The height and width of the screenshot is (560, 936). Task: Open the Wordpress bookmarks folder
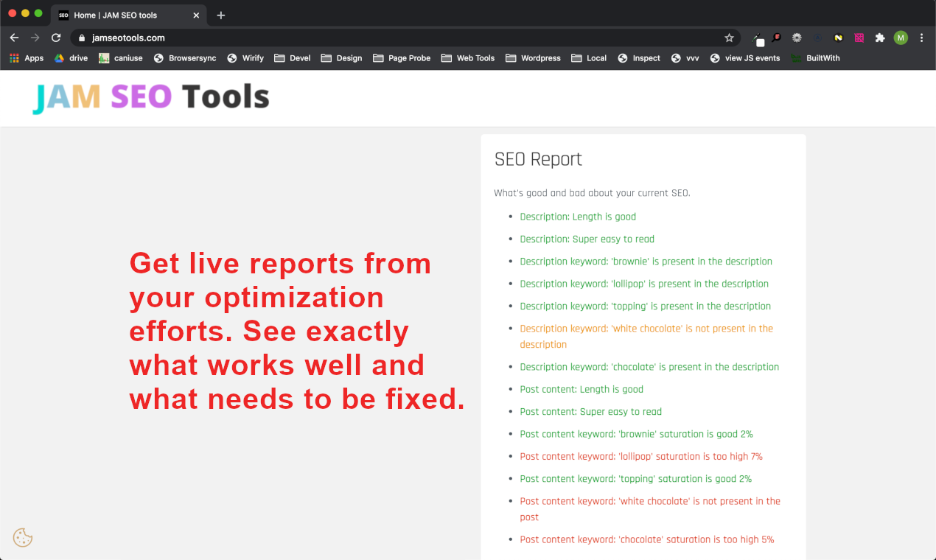point(532,57)
